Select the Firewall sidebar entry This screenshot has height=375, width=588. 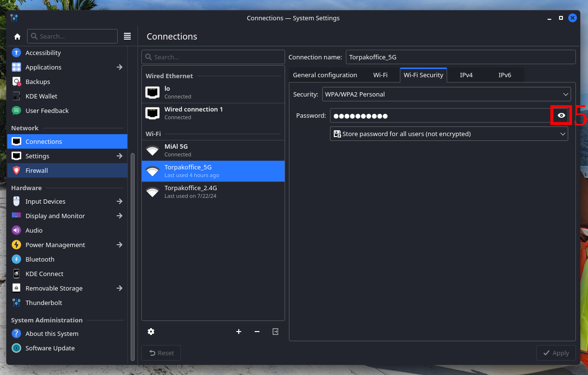(x=37, y=170)
